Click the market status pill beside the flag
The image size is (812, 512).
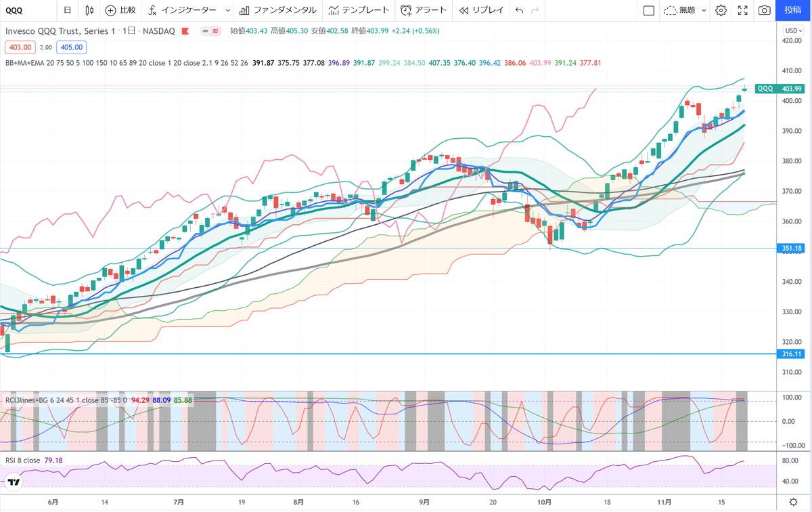pyautogui.click(x=211, y=30)
